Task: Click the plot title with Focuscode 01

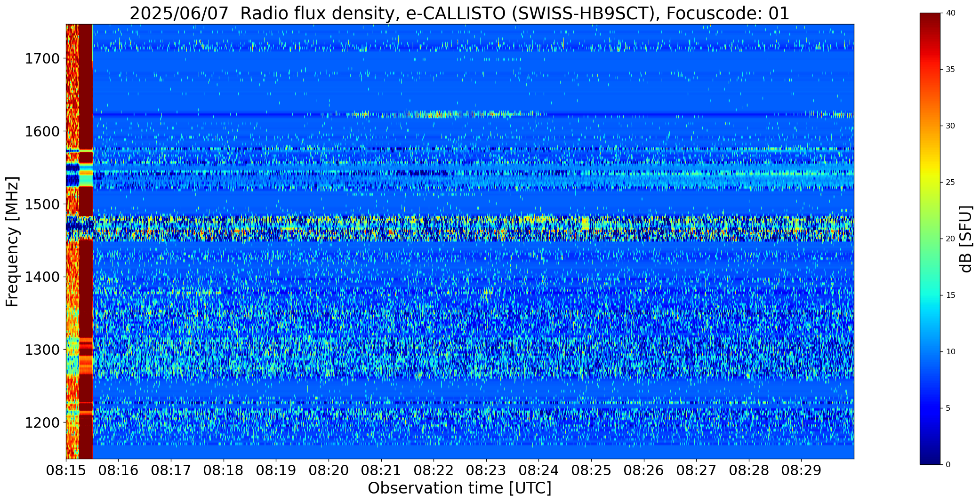Action: (459, 13)
